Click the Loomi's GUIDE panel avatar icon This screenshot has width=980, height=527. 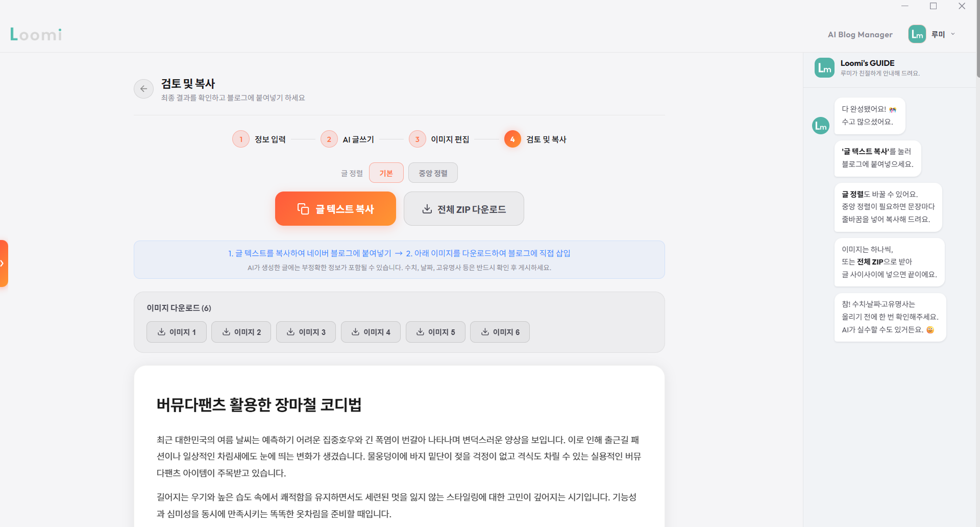pos(824,67)
